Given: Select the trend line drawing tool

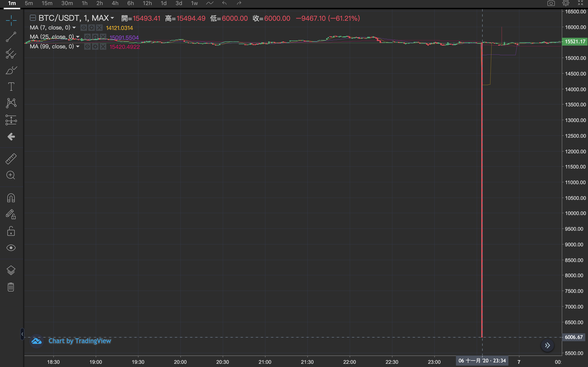Looking at the screenshot, I should [x=11, y=37].
